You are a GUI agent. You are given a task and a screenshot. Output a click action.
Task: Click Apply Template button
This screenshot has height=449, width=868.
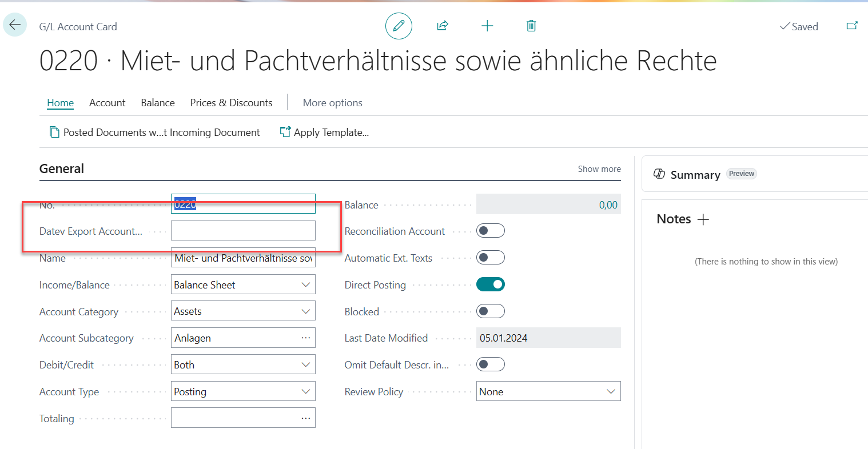324,133
